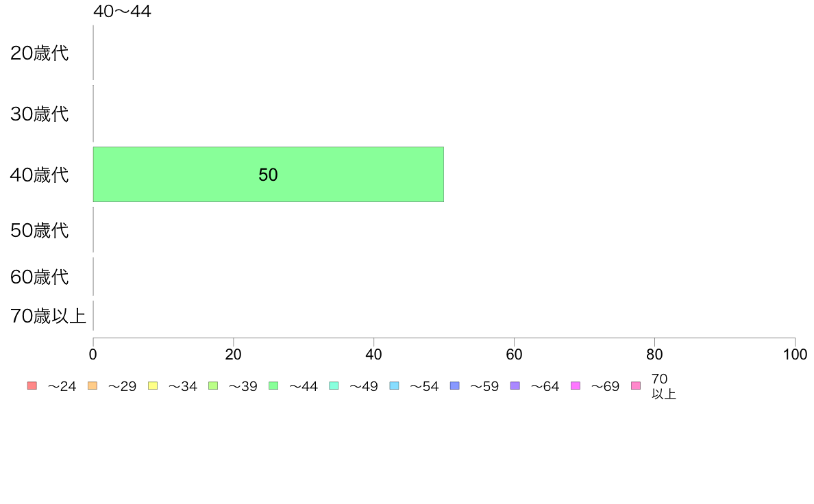This screenshot has height=504, width=814.
Task: Click the 40〜44 chart title
Action: pos(122,11)
